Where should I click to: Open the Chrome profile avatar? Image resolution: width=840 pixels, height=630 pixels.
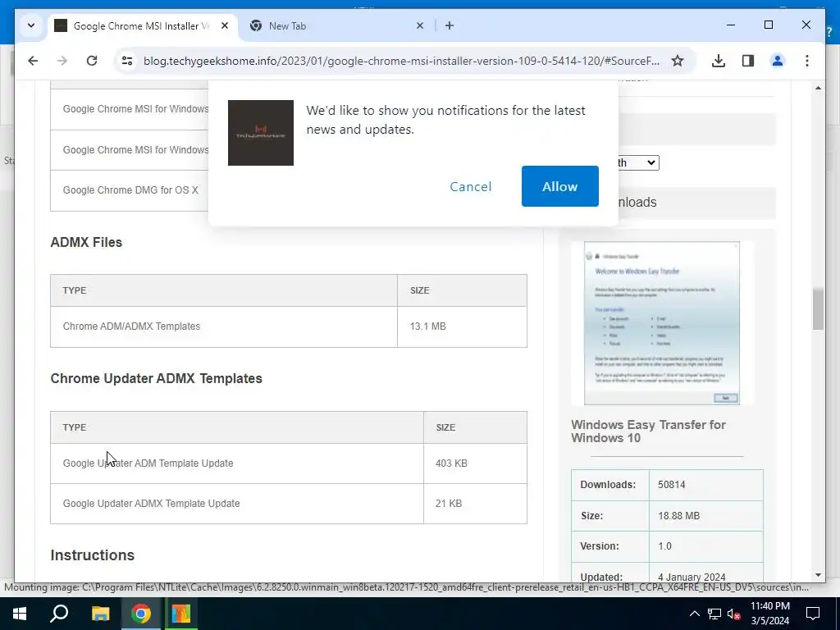tap(778, 61)
